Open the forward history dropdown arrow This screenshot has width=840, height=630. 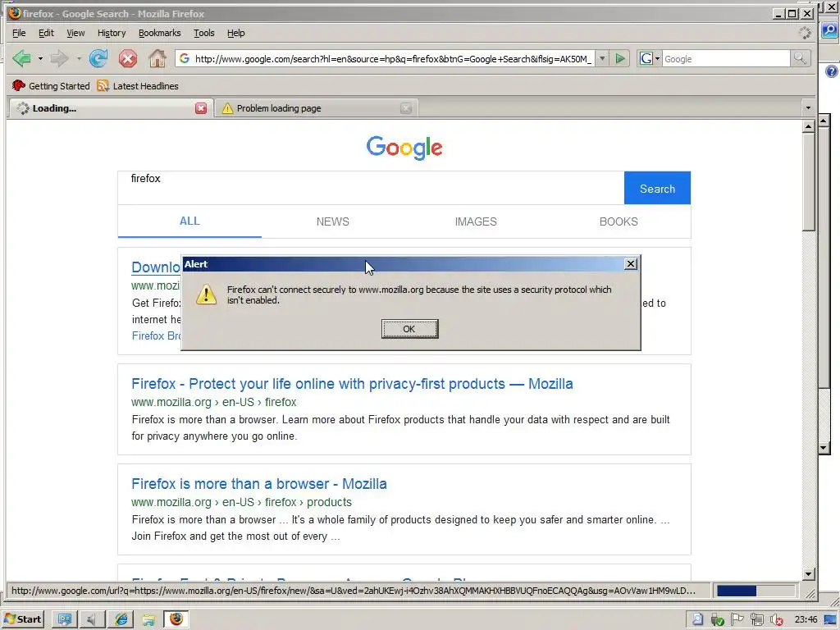[x=79, y=58]
